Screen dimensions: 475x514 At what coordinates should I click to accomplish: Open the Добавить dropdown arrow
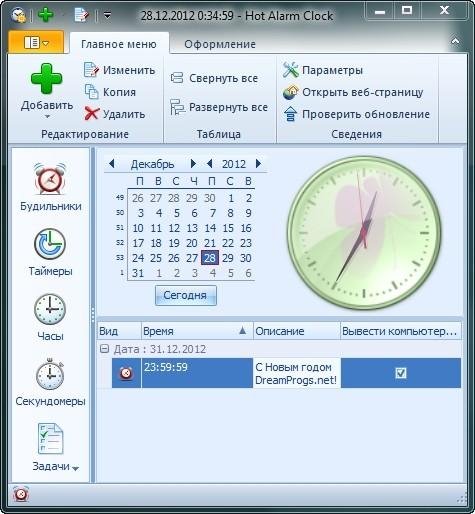point(47,117)
